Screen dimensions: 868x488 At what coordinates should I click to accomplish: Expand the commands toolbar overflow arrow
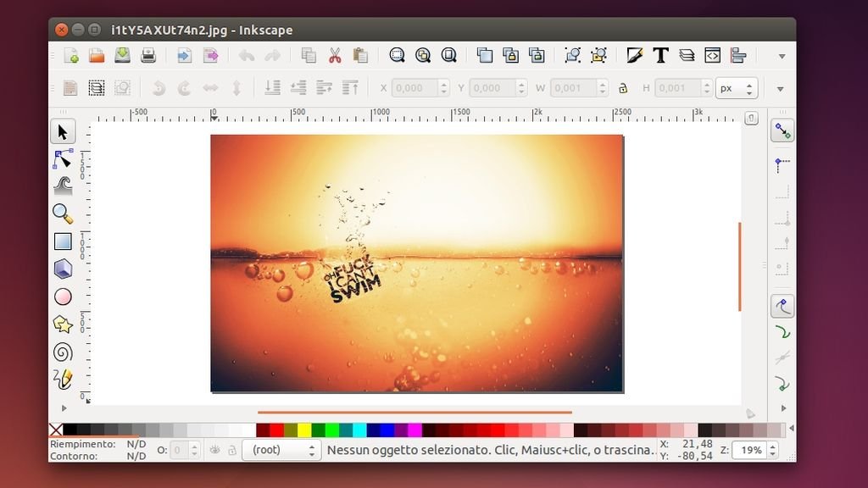(x=781, y=56)
